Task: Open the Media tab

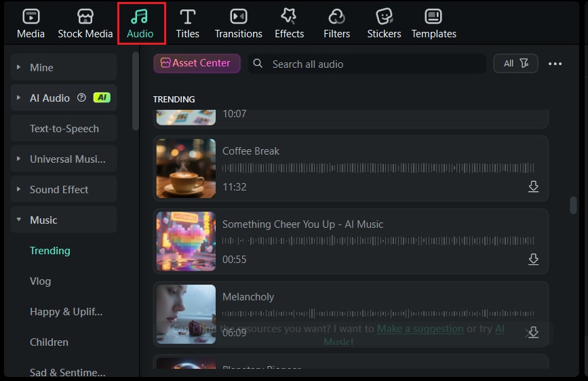Action: (x=31, y=24)
